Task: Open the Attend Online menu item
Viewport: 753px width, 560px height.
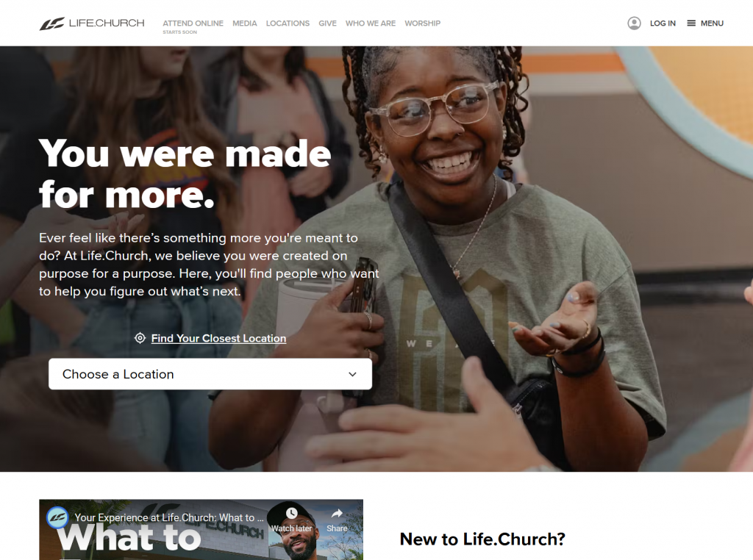Action: click(193, 23)
